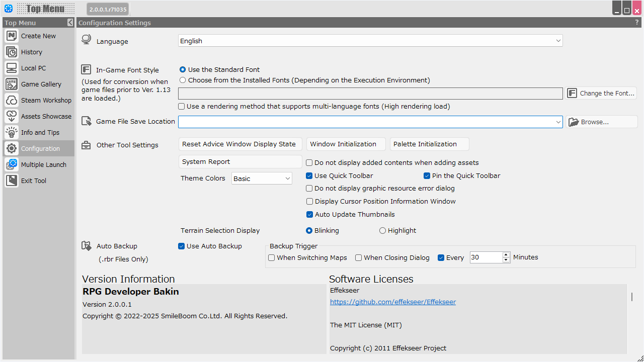Enable Display Cursor Position Information Window

[x=310, y=202]
